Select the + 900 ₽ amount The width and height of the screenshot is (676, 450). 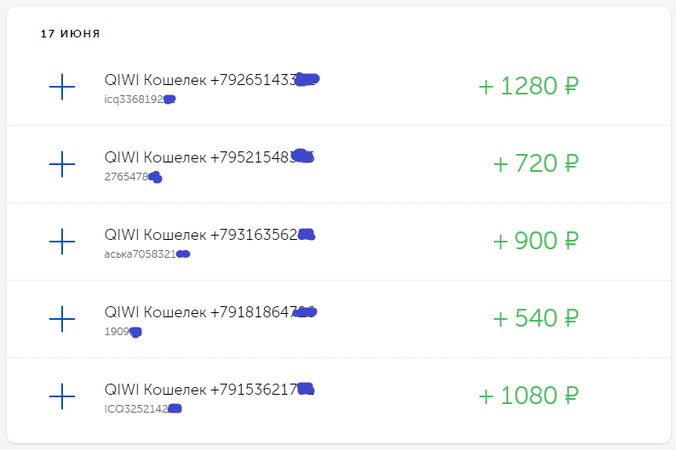click(535, 241)
